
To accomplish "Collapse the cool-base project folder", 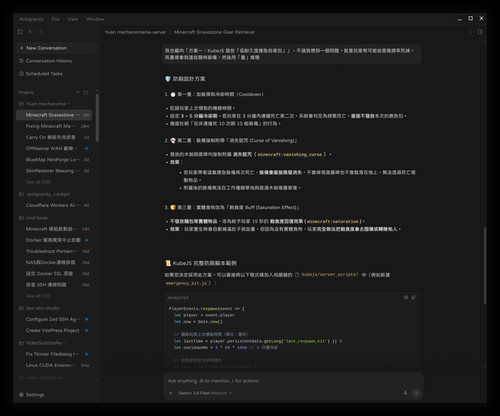I will [x=33, y=218].
